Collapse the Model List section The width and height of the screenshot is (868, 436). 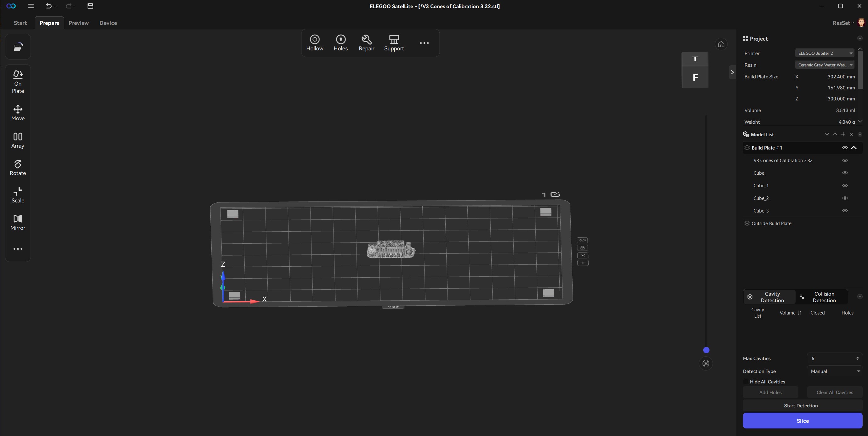coord(859,134)
